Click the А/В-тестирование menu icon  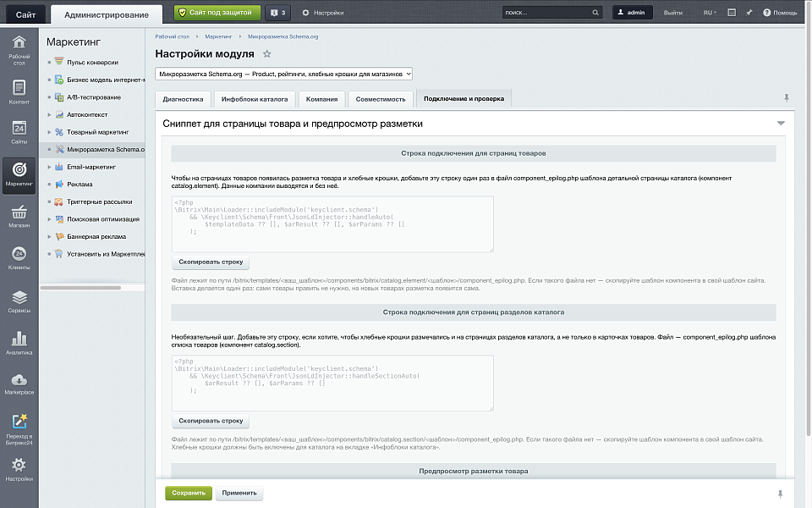click(59, 97)
